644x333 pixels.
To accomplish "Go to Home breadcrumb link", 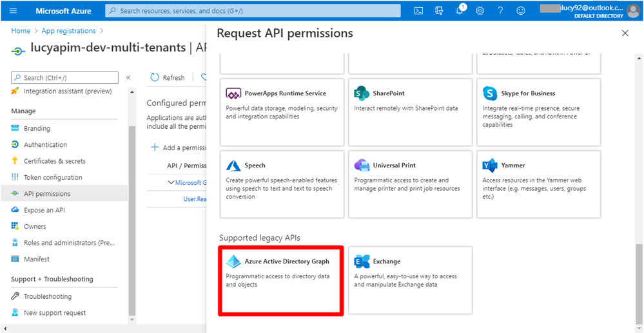I will (21, 31).
